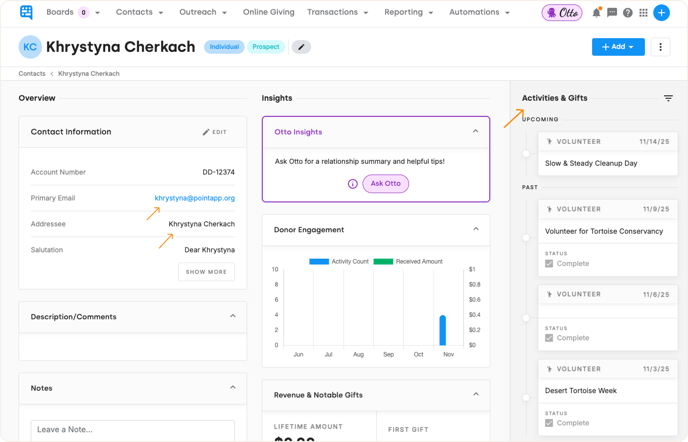Open the Activities & Gifts filter icon
Screen dimensions: 688x442
point(668,98)
